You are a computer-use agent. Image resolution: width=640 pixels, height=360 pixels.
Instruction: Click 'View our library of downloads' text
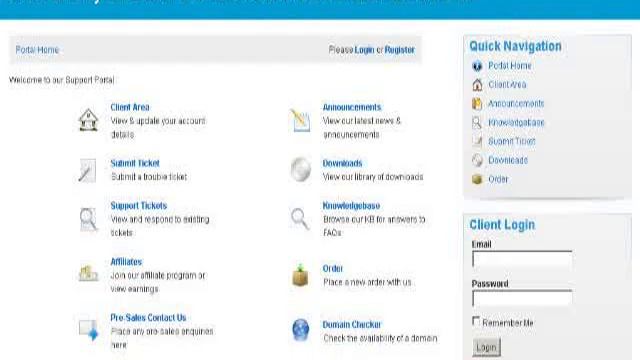[373, 177]
